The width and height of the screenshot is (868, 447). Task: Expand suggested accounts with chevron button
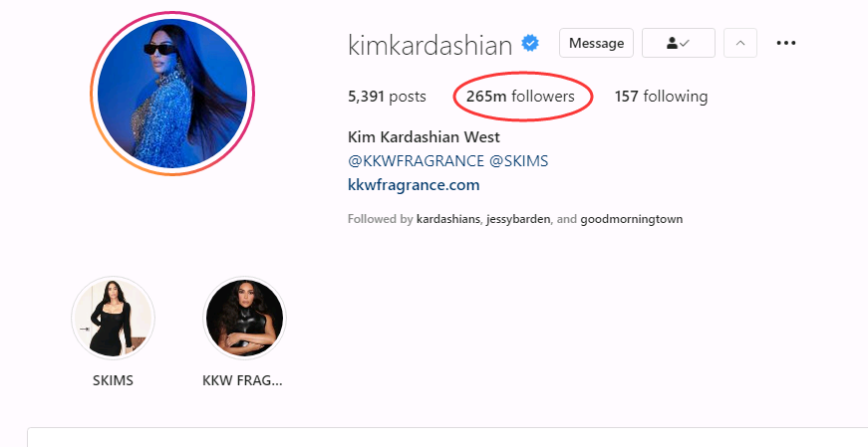tap(740, 43)
